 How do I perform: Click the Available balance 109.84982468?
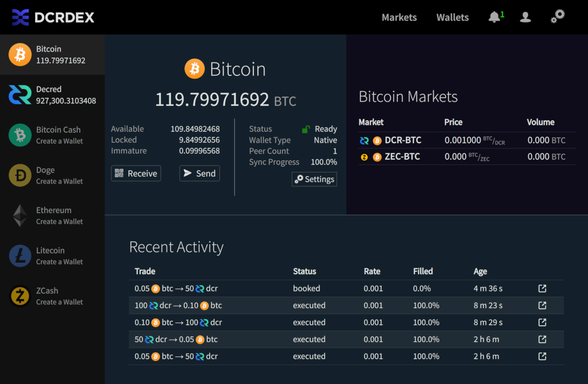195,129
